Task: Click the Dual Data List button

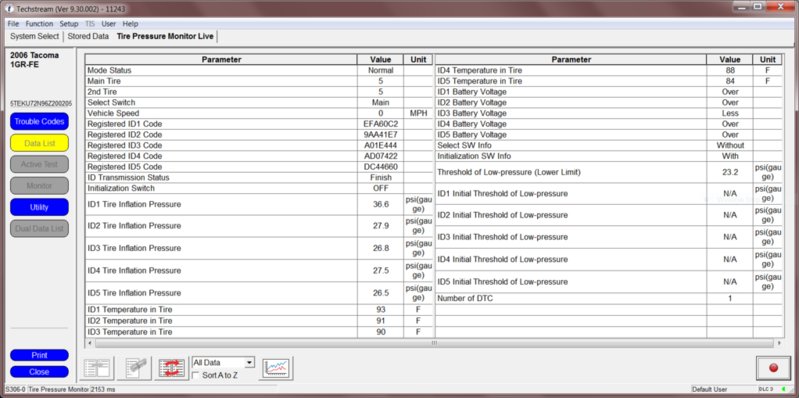Action: pyautogui.click(x=39, y=229)
